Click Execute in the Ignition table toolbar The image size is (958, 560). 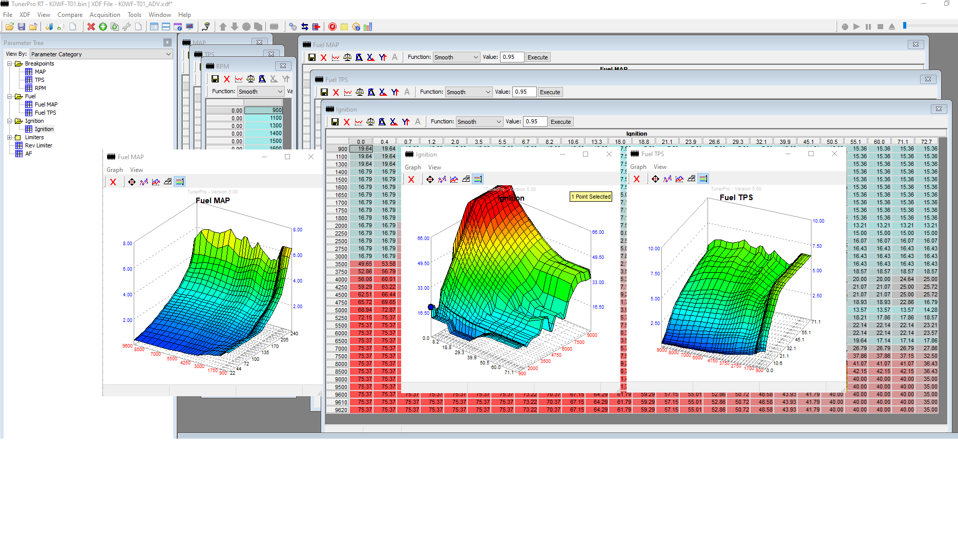pos(560,122)
